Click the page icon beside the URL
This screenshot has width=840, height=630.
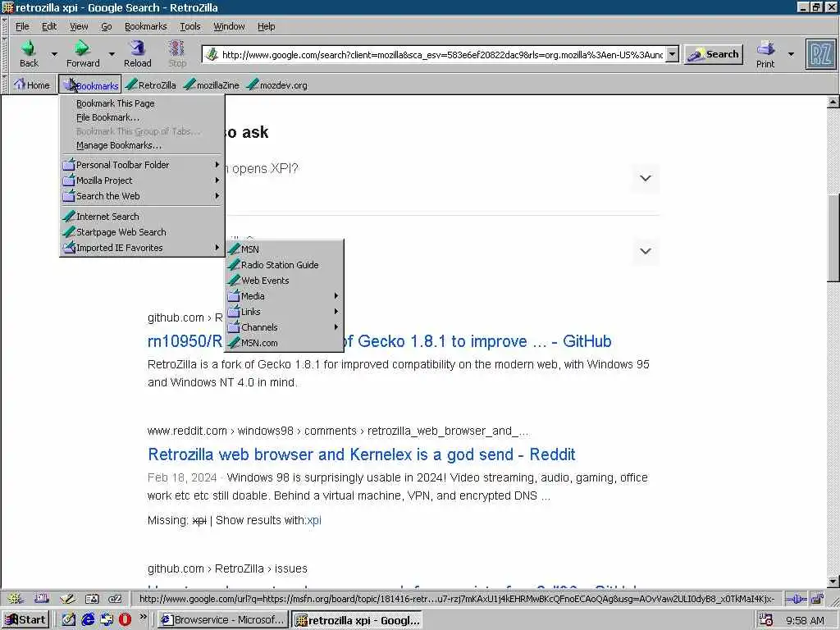[212, 54]
